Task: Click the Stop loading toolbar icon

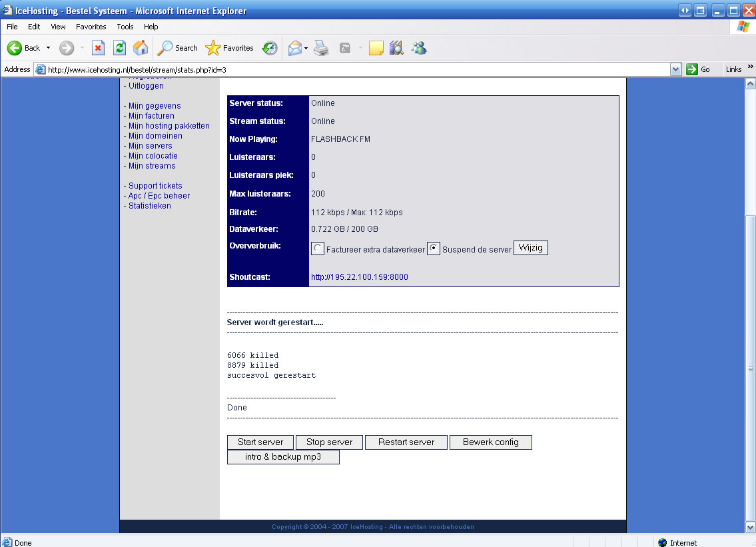Action: [98, 48]
